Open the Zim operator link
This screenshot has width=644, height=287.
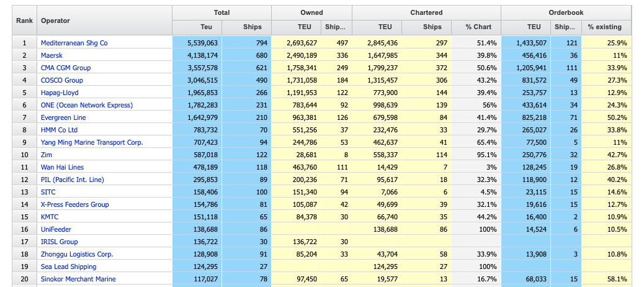47,155
